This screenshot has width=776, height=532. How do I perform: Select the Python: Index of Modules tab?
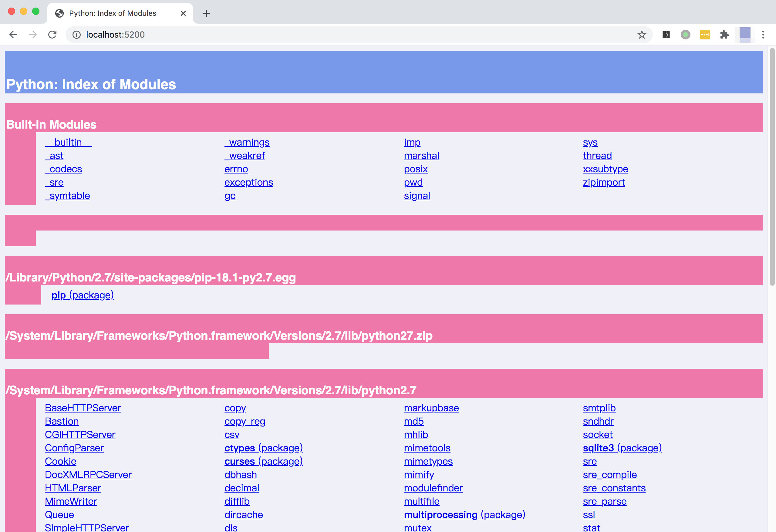(113, 13)
